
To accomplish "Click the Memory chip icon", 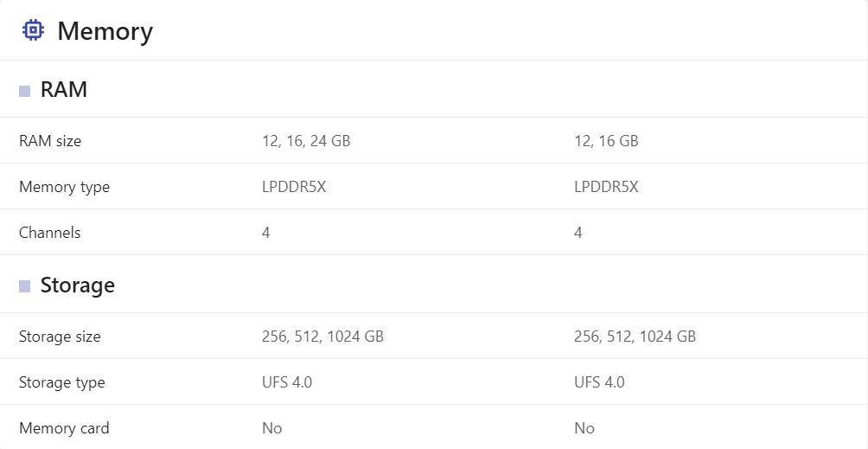I will coord(33,30).
